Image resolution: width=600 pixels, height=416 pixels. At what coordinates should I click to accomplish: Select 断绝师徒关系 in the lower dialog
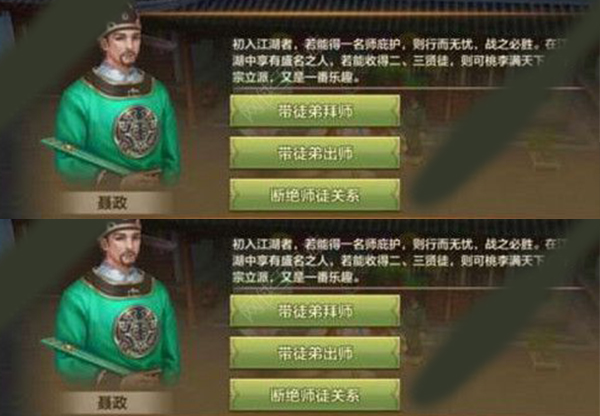pos(315,395)
